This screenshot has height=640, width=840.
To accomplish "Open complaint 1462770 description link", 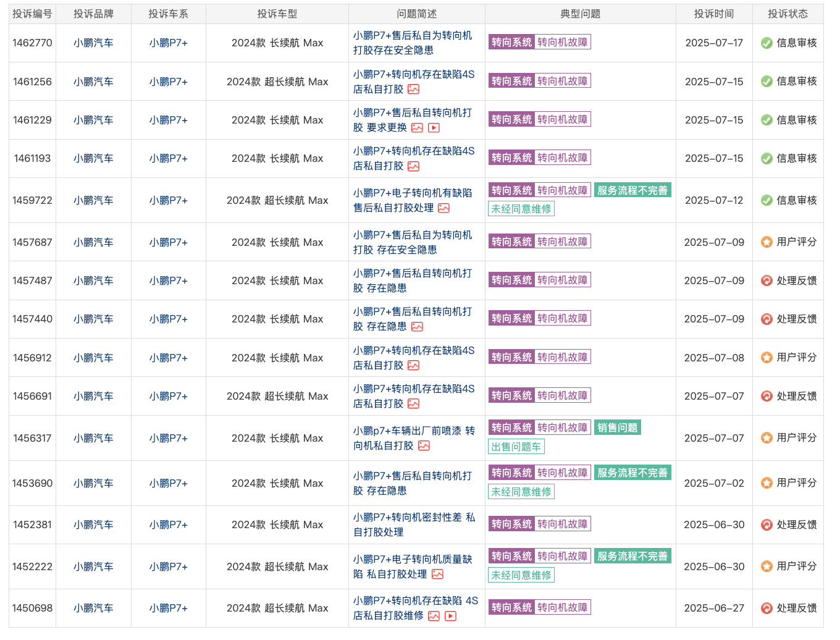I will [413, 43].
